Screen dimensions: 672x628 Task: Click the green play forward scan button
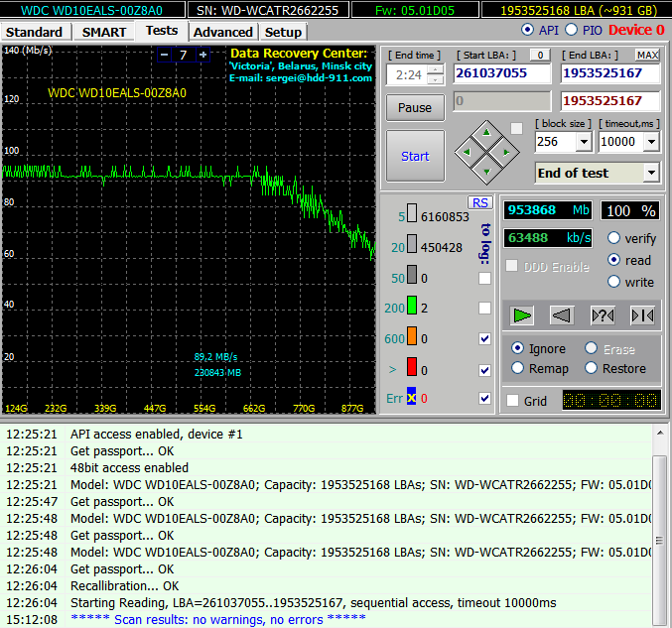click(x=521, y=315)
